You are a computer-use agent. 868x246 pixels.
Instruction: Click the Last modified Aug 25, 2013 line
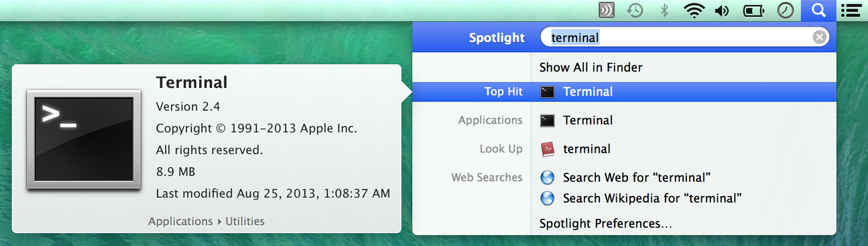click(273, 194)
